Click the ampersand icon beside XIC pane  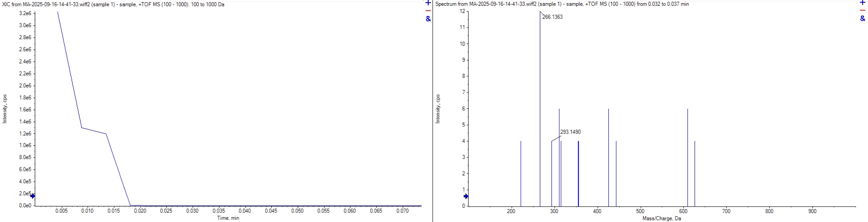click(428, 19)
